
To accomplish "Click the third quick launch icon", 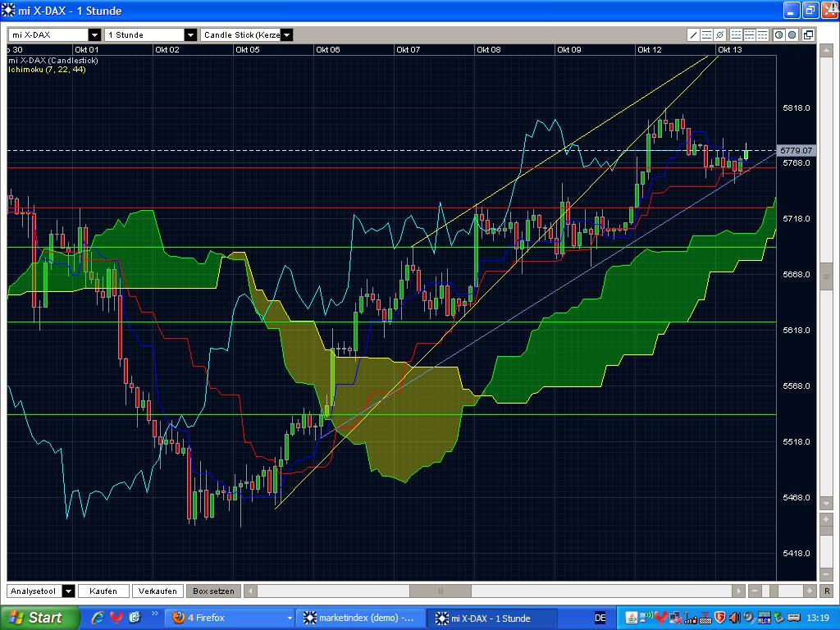I will [x=135, y=618].
